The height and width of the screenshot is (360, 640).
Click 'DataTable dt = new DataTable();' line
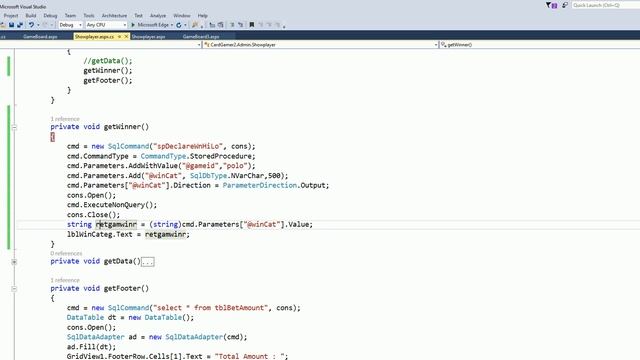point(131,318)
